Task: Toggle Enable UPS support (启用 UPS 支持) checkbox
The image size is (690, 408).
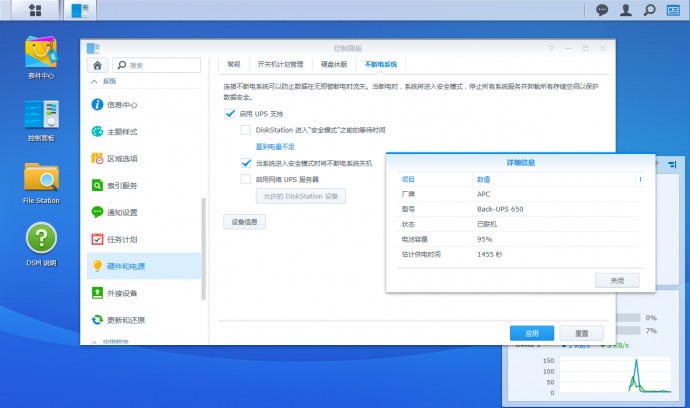Action: tap(230, 114)
